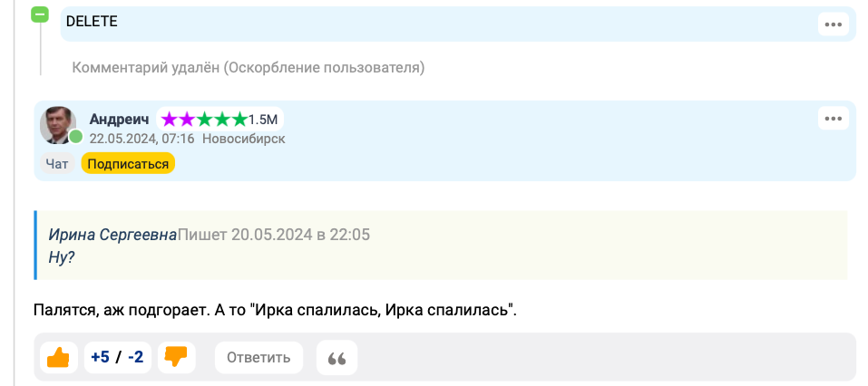Open Андреич's user profile name link
This screenshot has width=868, height=386.
(x=119, y=120)
